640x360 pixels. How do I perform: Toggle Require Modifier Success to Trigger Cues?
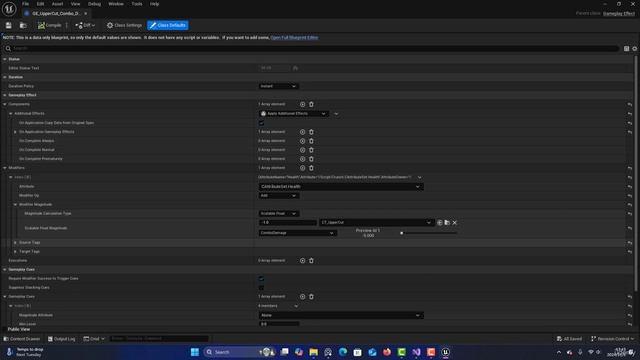point(261,279)
